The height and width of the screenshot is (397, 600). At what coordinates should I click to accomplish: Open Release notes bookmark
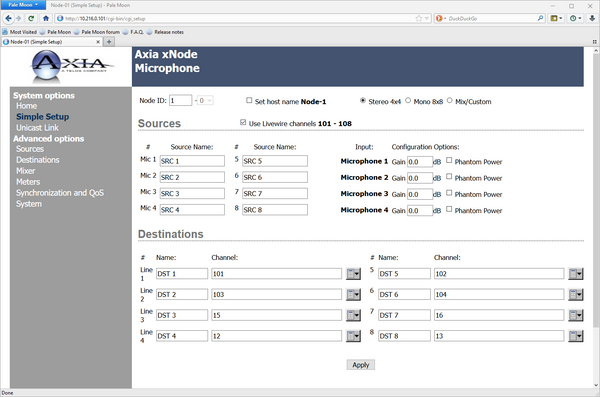click(165, 32)
